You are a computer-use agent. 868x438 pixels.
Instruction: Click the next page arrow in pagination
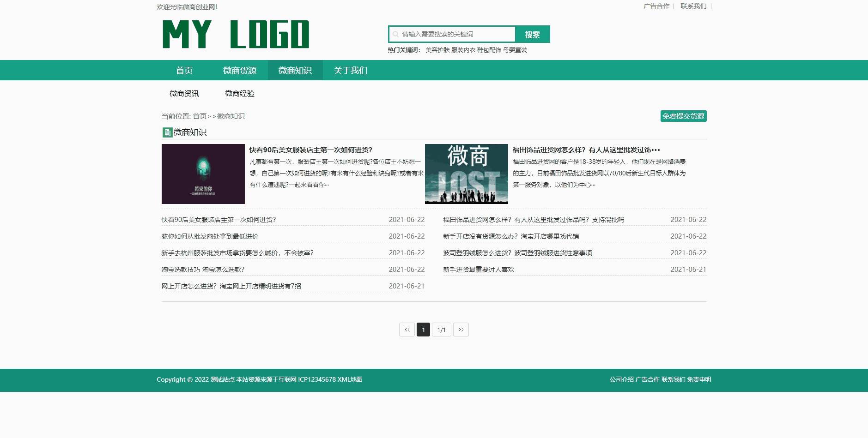tap(461, 330)
